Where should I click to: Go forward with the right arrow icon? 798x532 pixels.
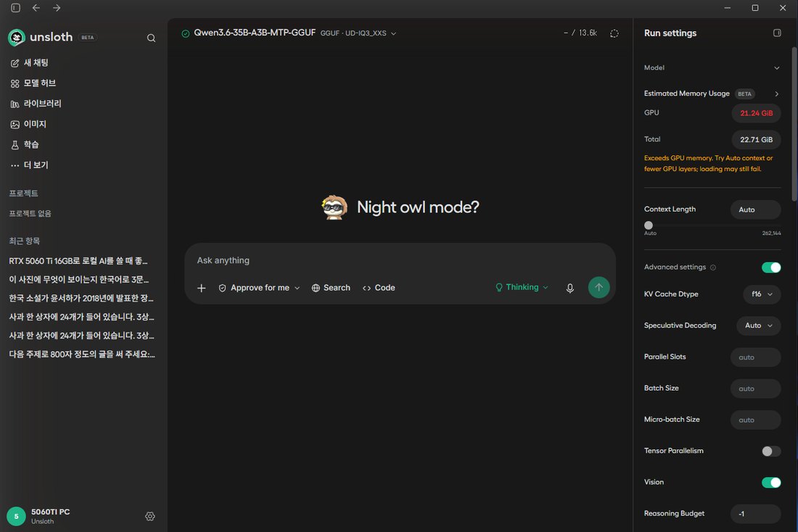click(x=57, y=8)
